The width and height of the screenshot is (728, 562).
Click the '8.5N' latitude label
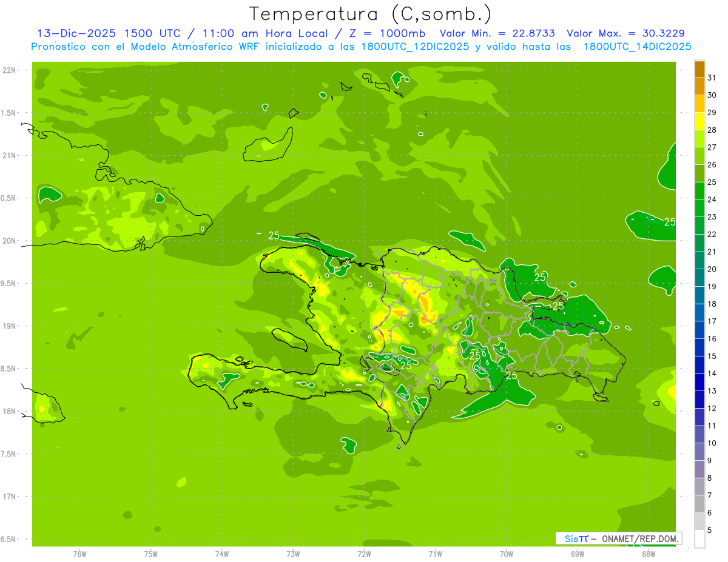pyautogui.click(x=8, y=369)
